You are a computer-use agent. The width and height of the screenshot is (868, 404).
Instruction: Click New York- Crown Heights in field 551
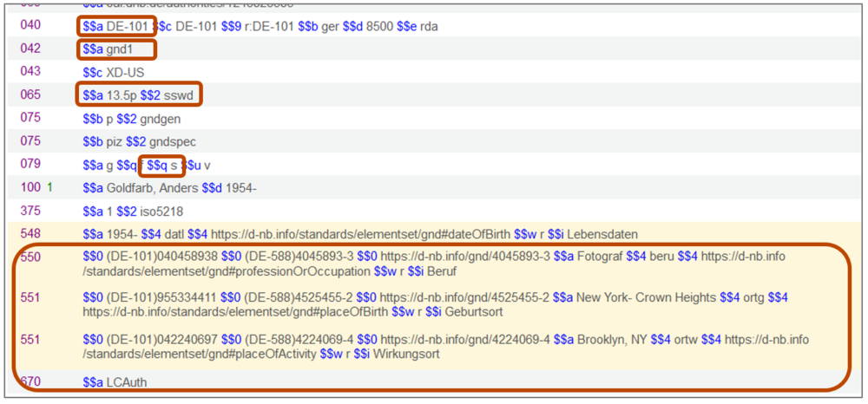(x=646, y=298)
